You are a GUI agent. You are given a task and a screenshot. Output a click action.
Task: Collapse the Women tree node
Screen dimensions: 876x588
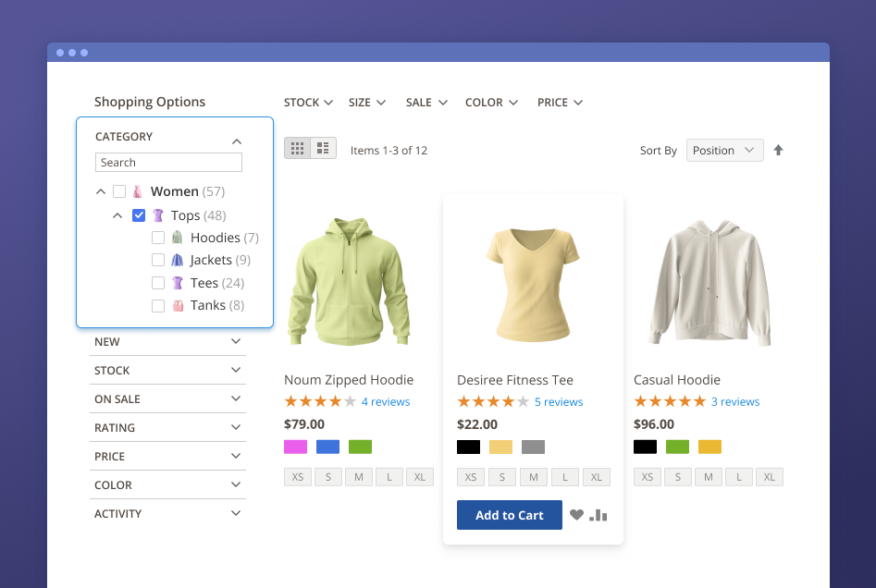coord(100,192)
